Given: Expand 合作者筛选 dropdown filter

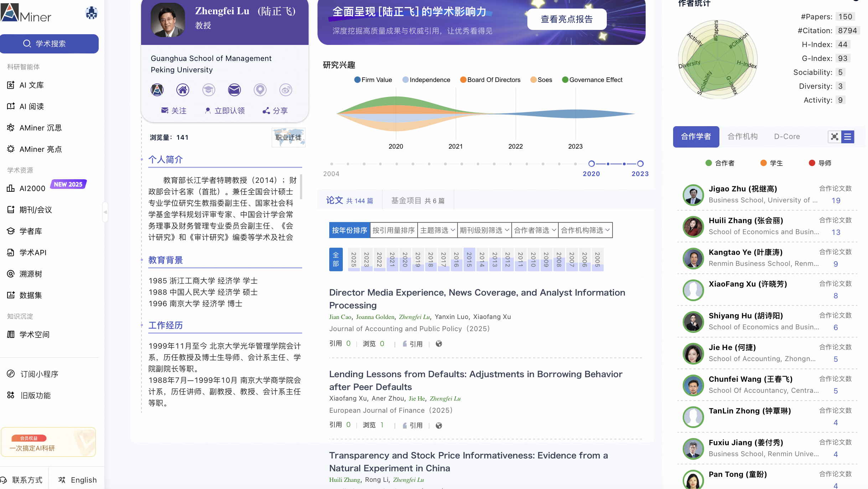Looking at the screenshot, I should (x=534, y=230).
